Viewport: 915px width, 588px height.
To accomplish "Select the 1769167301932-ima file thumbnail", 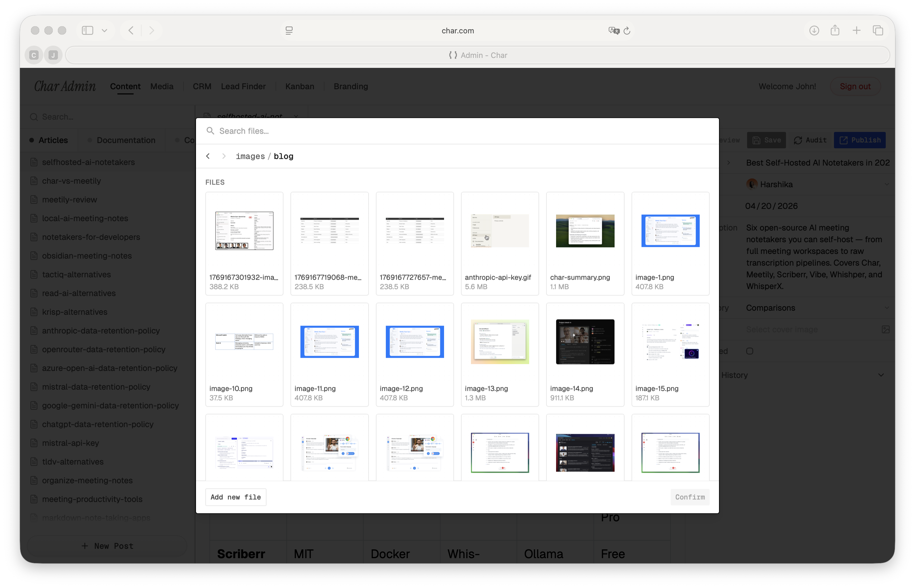I will coord(244,244).
